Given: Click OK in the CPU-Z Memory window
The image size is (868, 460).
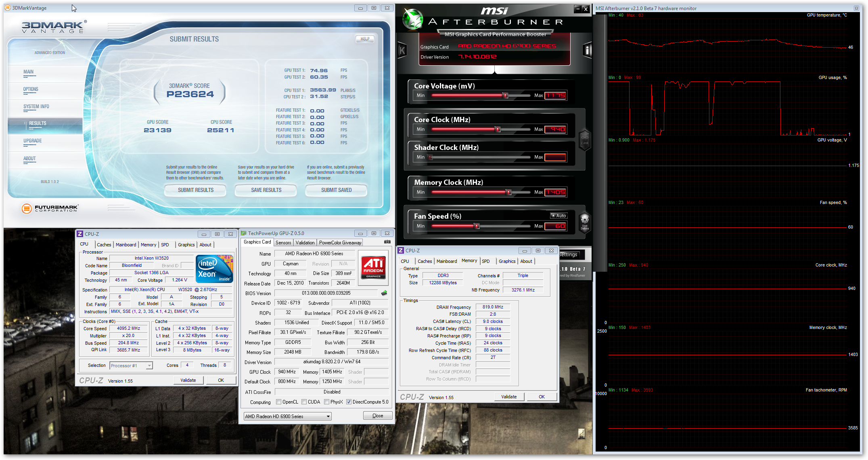Looking at the screenshot, I should [x=542, y=397].
